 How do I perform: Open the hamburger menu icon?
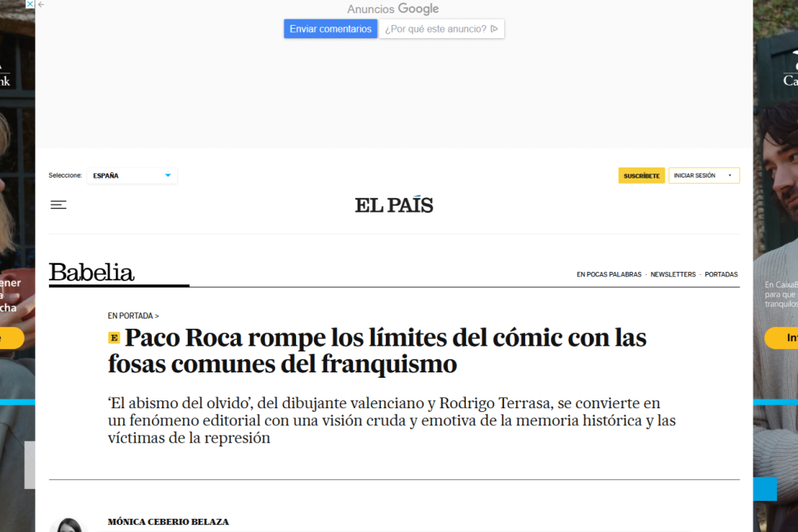point(58,205)
